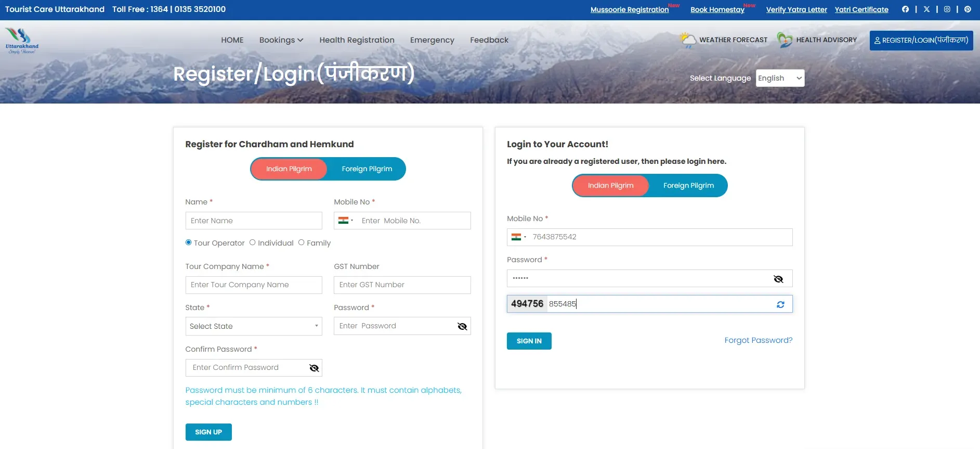Open the Book Homestay link

717,9
